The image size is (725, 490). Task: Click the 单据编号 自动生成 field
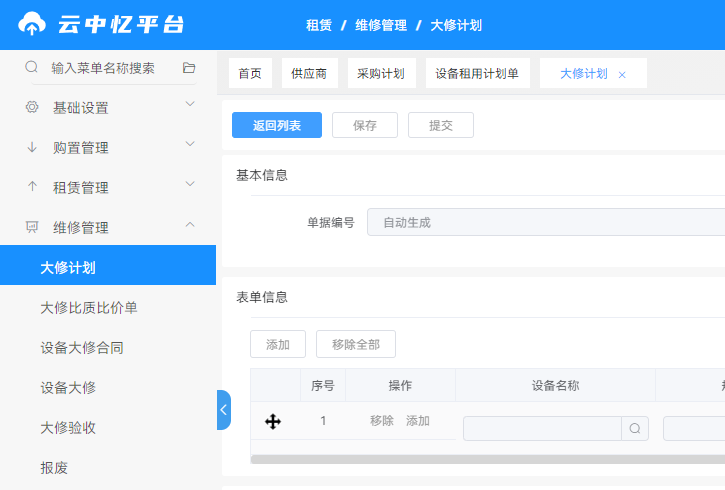click(546, 222)
